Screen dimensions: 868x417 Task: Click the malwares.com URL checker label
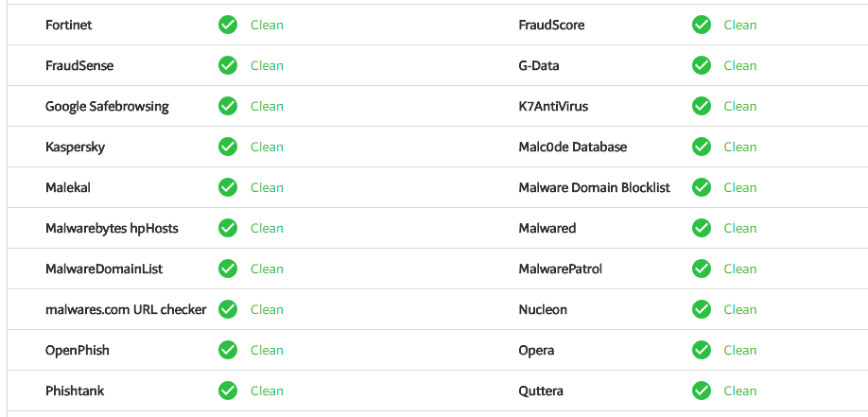[x=126, y=309]
